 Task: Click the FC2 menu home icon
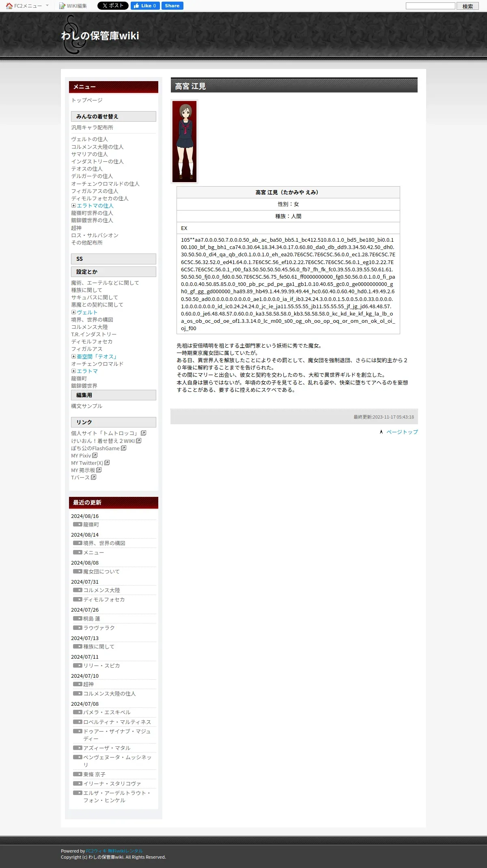(x=9, y=6)
